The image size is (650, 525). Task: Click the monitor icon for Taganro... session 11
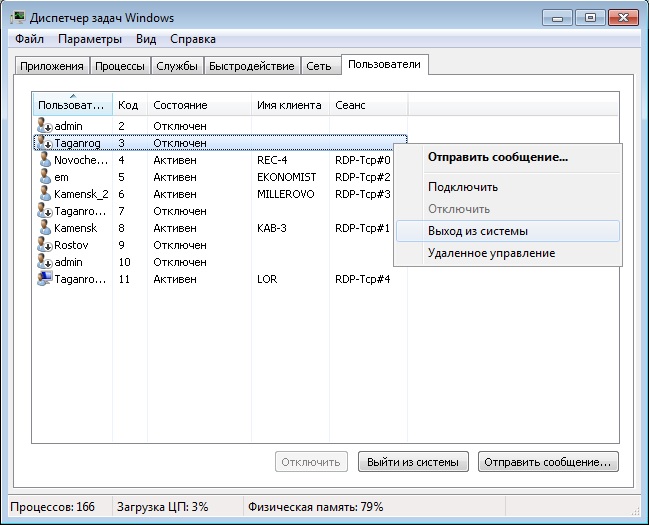coord(44,279)
